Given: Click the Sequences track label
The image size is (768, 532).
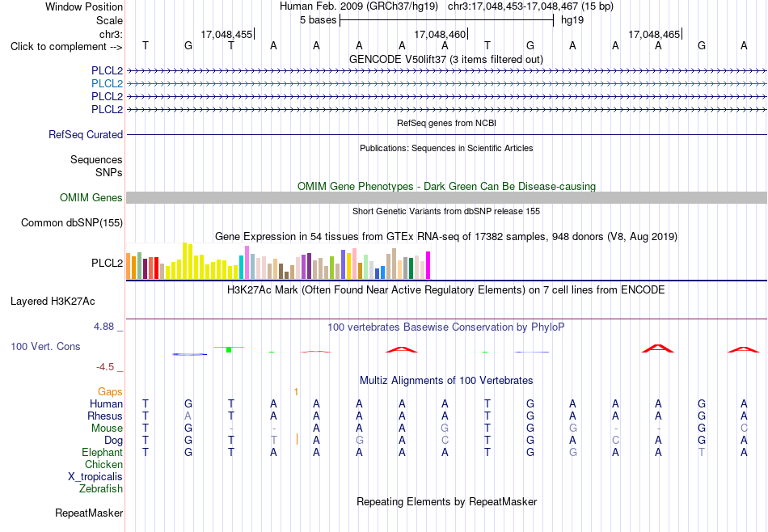Looking at the screenshot, I should [x=96, y=160].
